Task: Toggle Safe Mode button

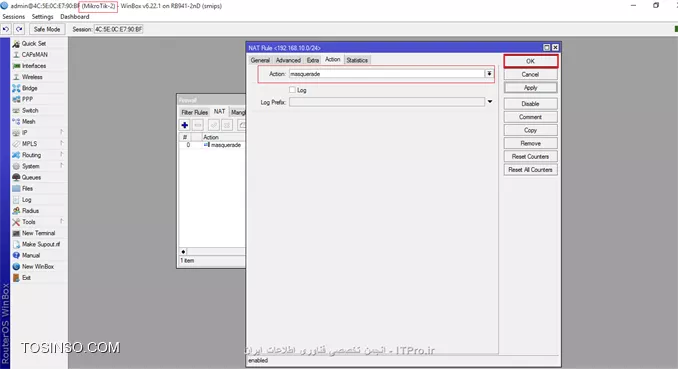Action: pos(47,29)
